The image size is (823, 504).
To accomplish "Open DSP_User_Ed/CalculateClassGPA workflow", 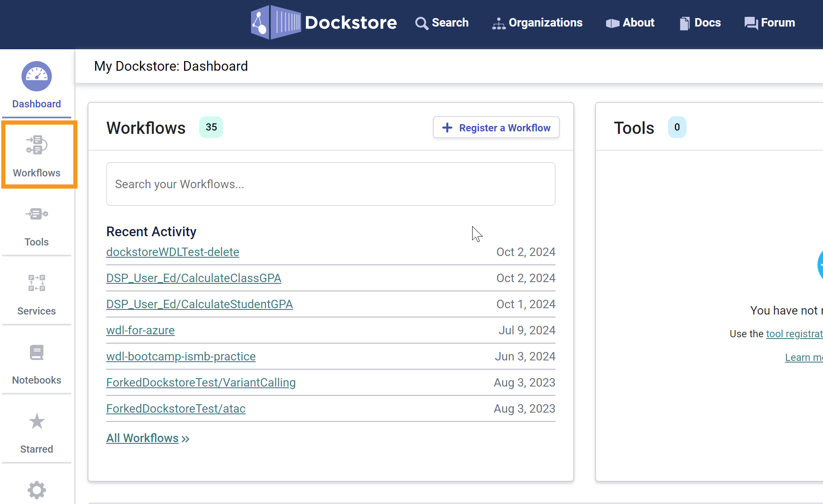I will click(x=194, y=278).
